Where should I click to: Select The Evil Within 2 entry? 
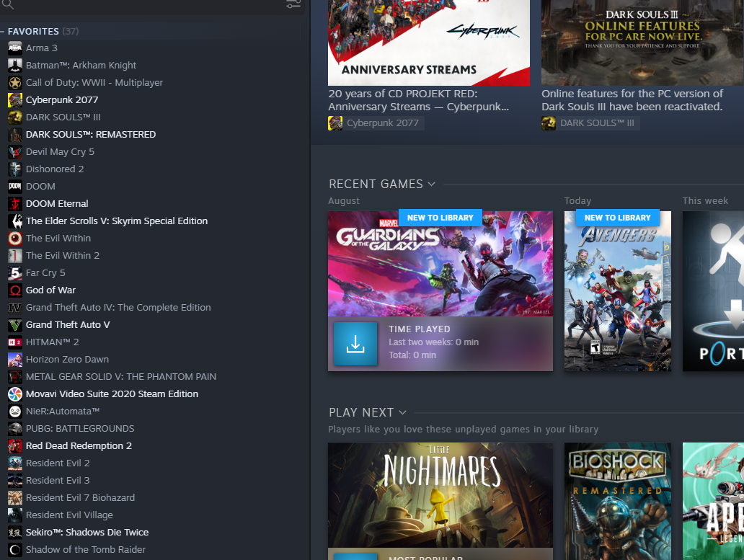pyautogui.click(x=63, y=256)
